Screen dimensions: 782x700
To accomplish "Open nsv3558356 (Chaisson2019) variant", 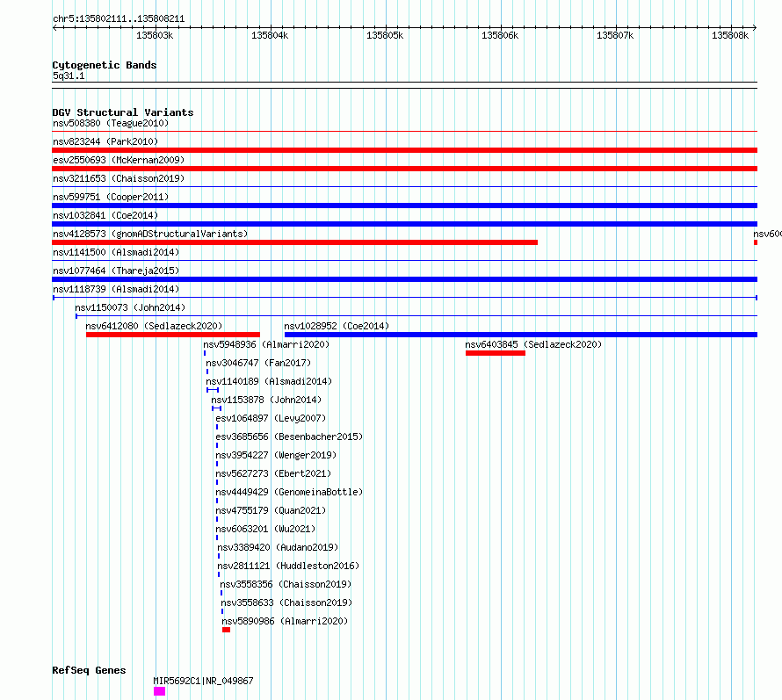I will (x=286, y=584).
